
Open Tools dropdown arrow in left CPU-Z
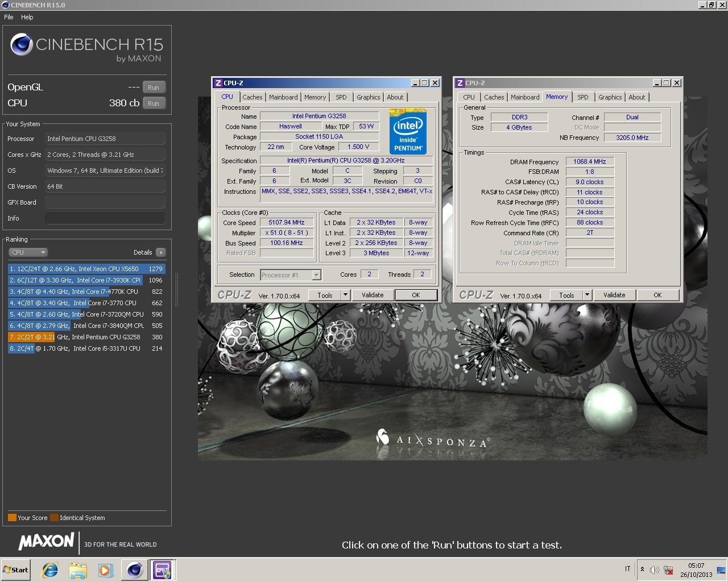click(345, 295)
